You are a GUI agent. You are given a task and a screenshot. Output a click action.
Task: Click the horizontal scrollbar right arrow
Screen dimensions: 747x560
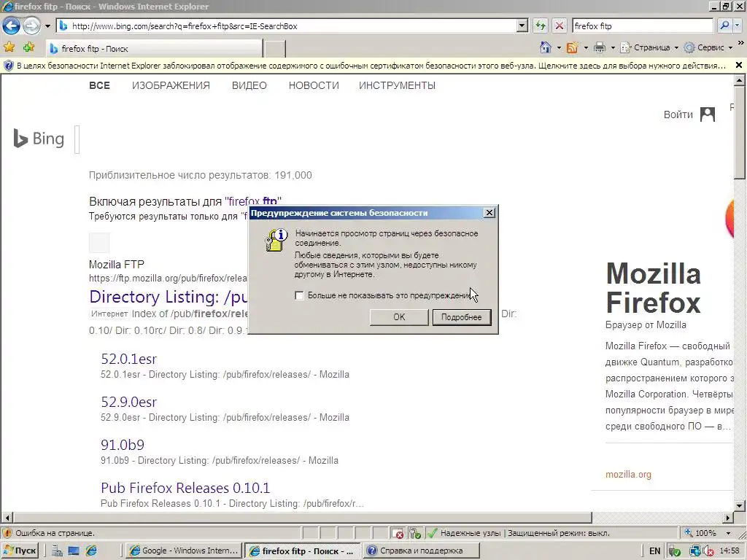(728, 518)
